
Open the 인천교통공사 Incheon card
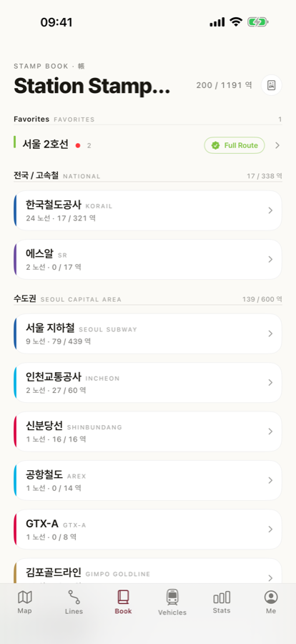point(148,382)
